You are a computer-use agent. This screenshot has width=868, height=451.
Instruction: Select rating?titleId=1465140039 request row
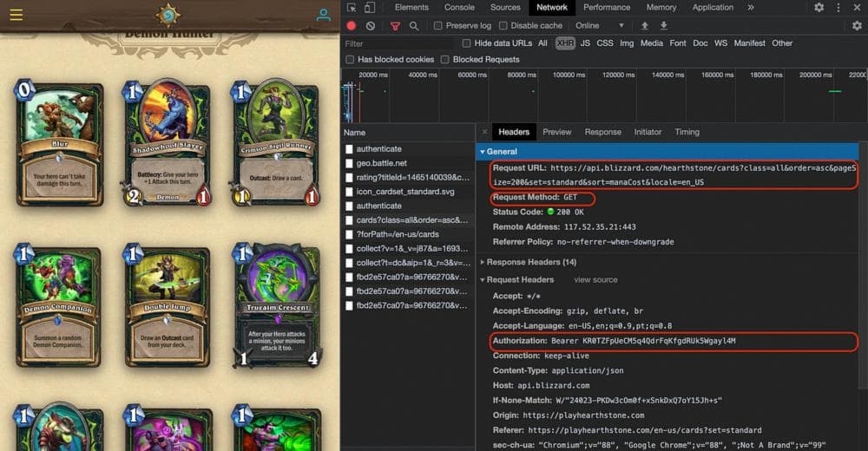(408, 178)
